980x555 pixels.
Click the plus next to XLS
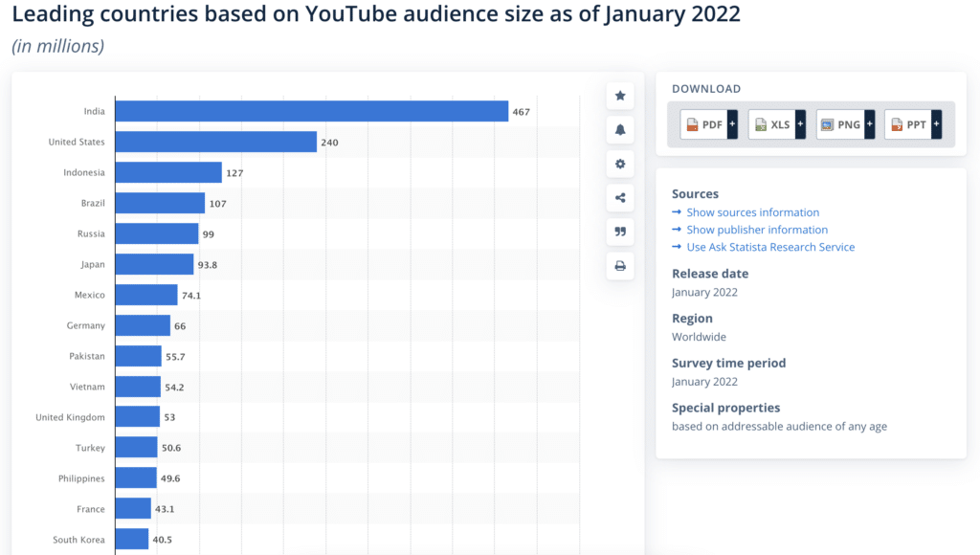(x=800, y=124)
